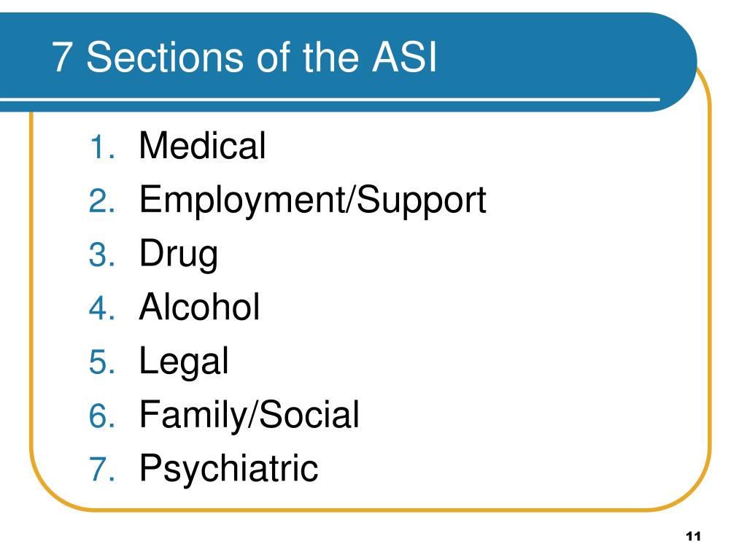The height and width of the screenshot is (560, 747).
Task: Click the blue number 5 marker
Action: coord(102,362)
